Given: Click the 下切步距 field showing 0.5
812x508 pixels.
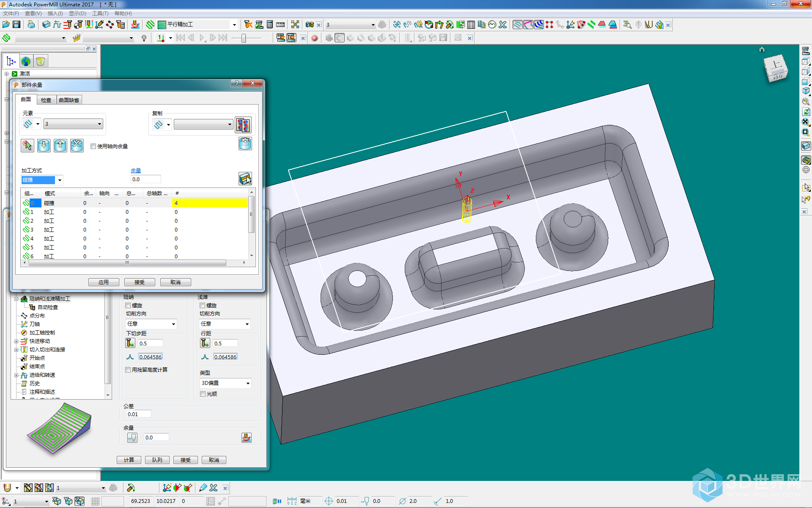Looking at the screenshot, I should click(150, 344).
